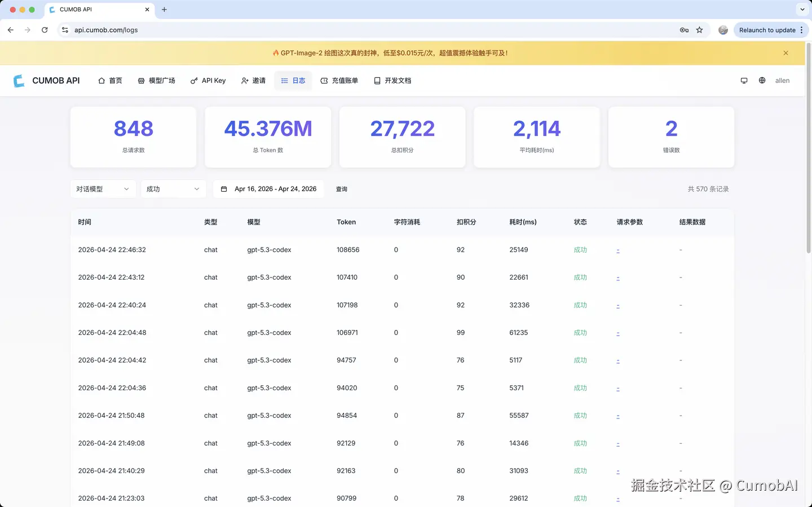Click the 共 570 条记录 count text
This screenshot has height=507, width=812.
point(708,189)
